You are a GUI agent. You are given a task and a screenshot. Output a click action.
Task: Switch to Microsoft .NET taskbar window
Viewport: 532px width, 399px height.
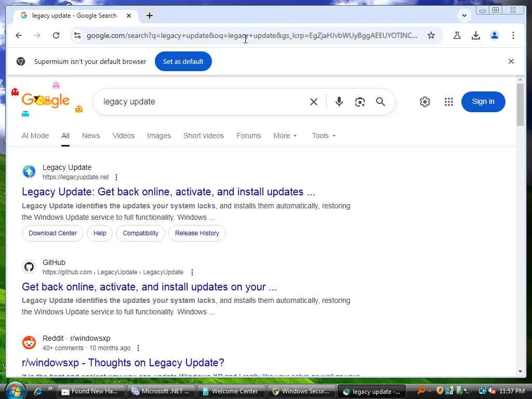pyautogui.click(x=161, y=391)
